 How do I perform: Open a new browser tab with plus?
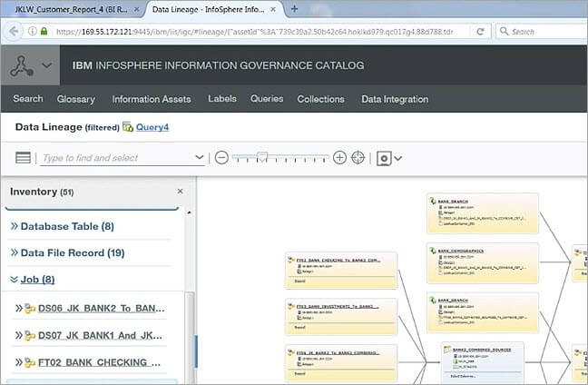pyautogui.click(x=294, y=9)
